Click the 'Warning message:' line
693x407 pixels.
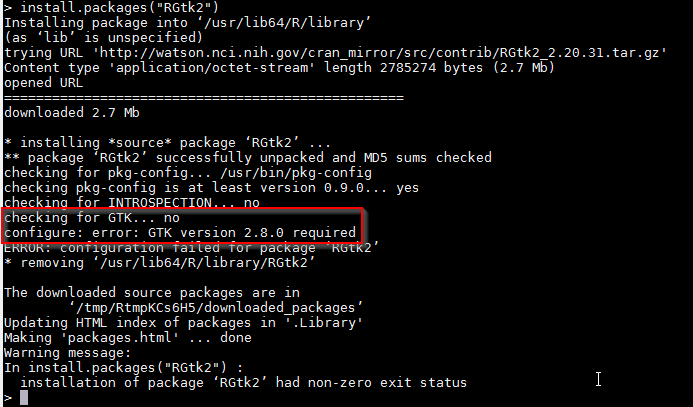[68, 353]
